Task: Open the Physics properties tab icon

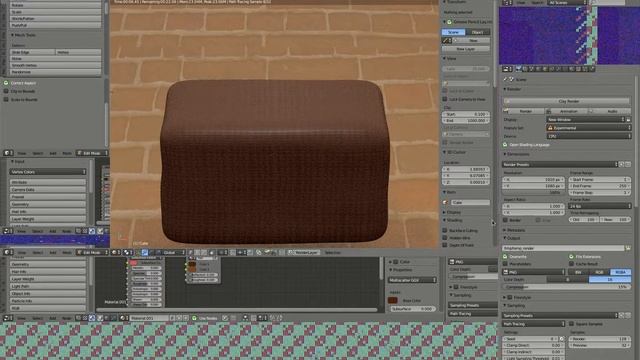Action: point(592,69)
